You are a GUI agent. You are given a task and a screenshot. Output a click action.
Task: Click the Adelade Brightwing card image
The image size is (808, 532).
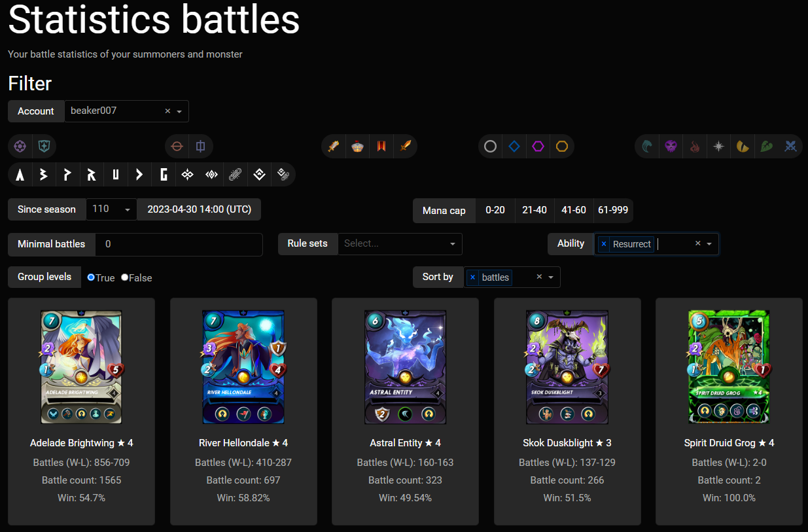point(81,367)
